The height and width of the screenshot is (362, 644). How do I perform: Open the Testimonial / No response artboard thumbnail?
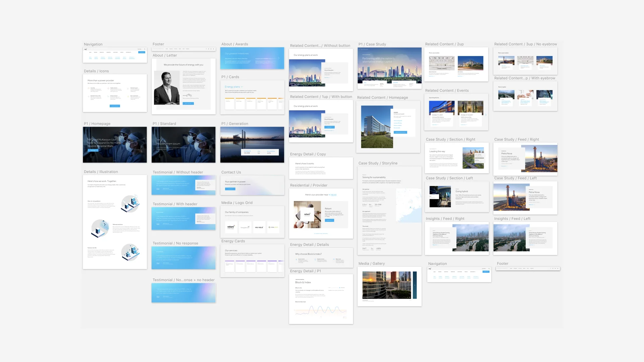click(x=183, y=258)
